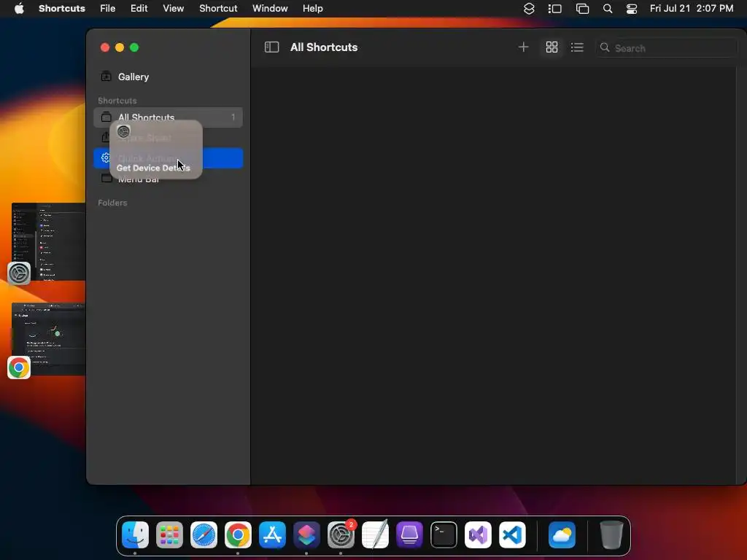Open Visual Studio Code from the Dock
Image resolution: width=747 pixels, height=560 pixels.
513,534
